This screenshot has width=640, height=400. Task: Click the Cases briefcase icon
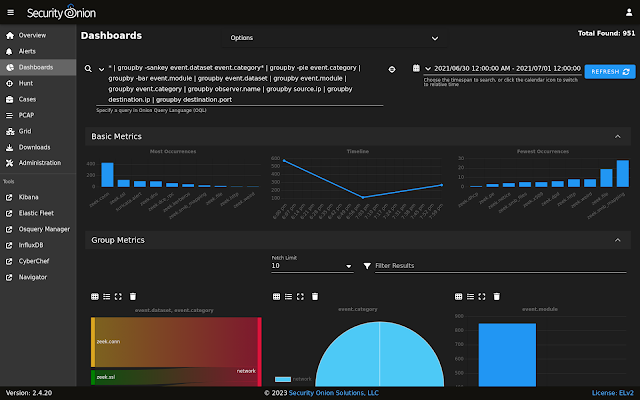click(8, 100)
